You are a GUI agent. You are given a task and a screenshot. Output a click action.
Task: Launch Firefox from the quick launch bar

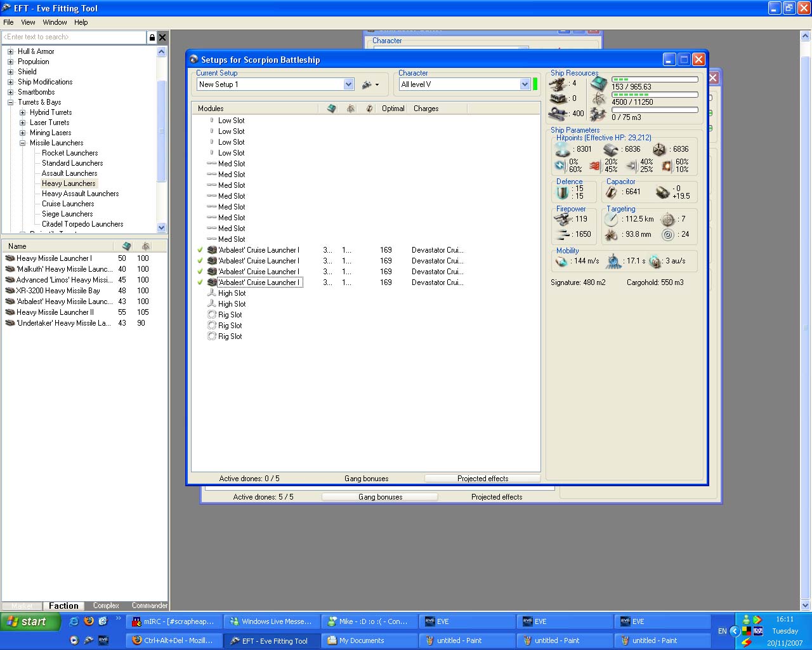89,621
